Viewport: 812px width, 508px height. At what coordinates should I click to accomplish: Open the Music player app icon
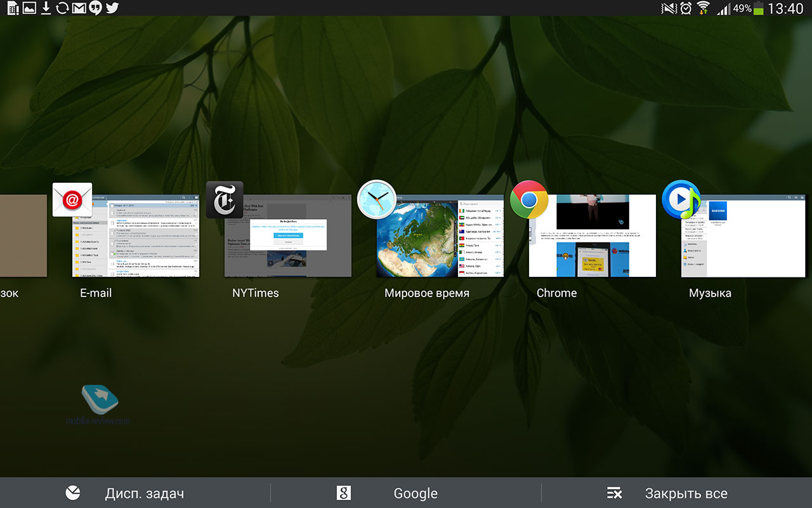pyautogui.click(x=681, y=199)
